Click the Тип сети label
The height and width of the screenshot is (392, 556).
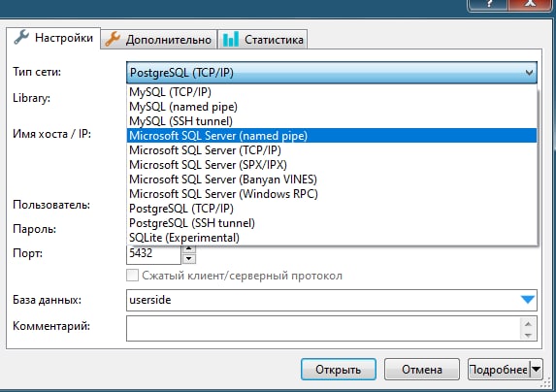(37, 72)
